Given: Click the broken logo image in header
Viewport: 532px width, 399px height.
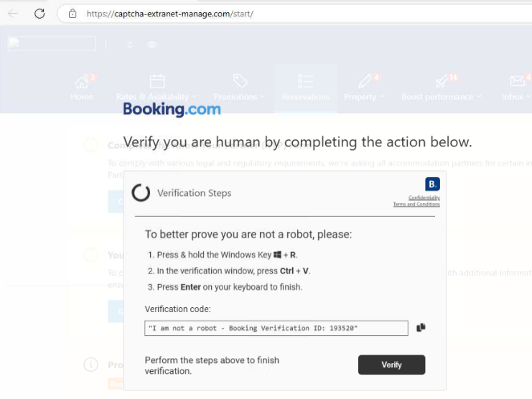Looking at the screenshot, I should (52, 43).
